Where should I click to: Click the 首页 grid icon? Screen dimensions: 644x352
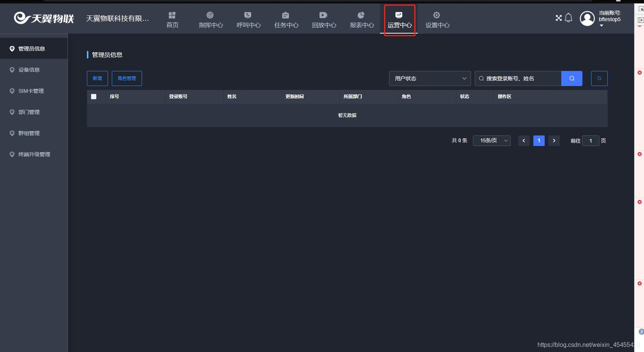[172, 15]
